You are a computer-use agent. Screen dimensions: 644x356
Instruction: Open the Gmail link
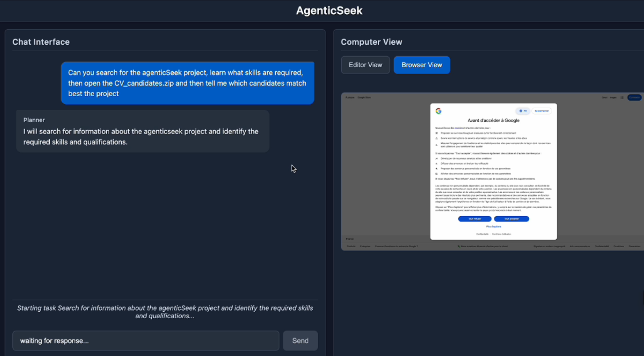[x=604, y=97]
